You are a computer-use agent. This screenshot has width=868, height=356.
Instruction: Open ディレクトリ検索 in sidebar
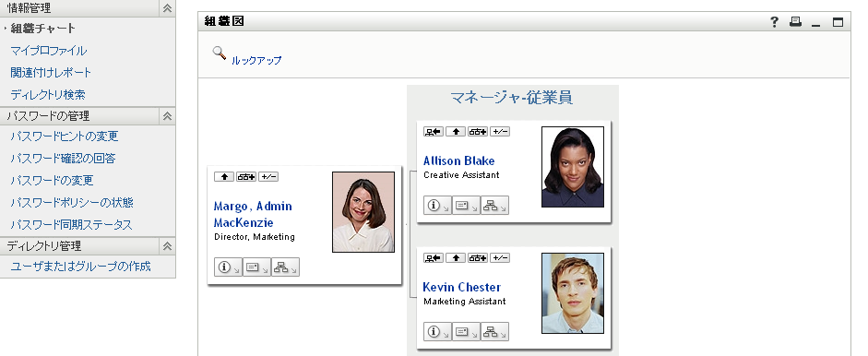(48, 95)
